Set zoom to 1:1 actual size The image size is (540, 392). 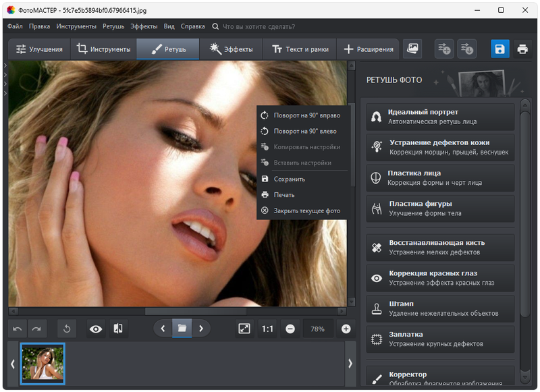[267, 329]
